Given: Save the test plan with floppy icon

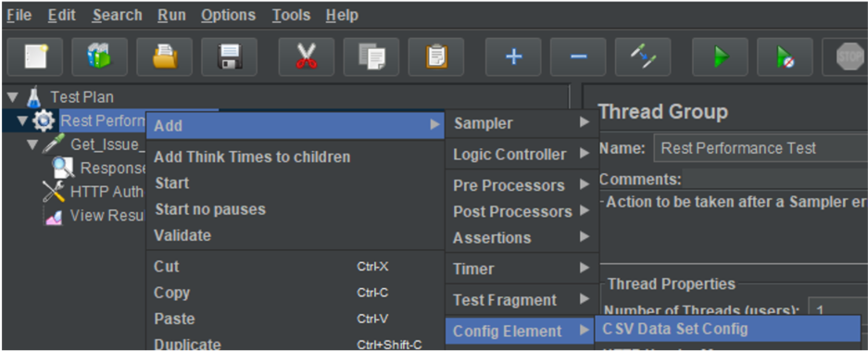Looking at the screenshot, I should click(229, 56).
